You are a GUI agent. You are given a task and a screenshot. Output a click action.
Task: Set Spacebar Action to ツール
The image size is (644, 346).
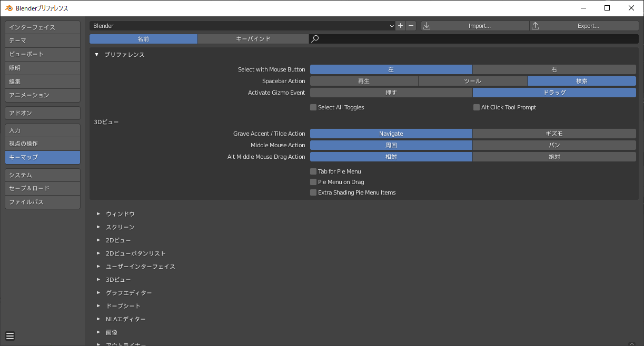(x=473, y=81)
